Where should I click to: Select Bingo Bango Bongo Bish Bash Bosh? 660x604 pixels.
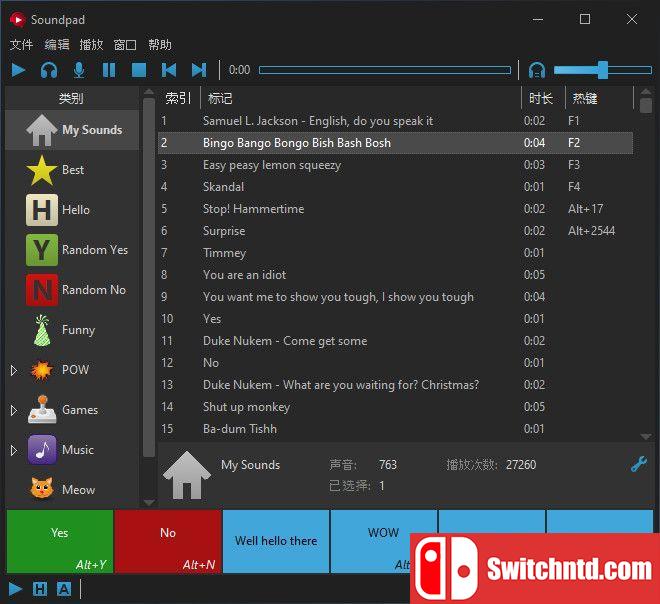pyautogui.click(x=396, y=143)
